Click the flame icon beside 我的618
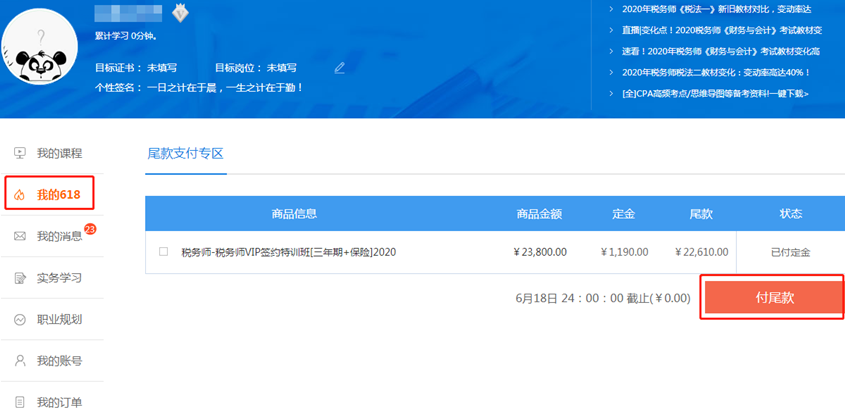Image resolution: width=845 pixels, height=409 pixels. click(20, 194)
